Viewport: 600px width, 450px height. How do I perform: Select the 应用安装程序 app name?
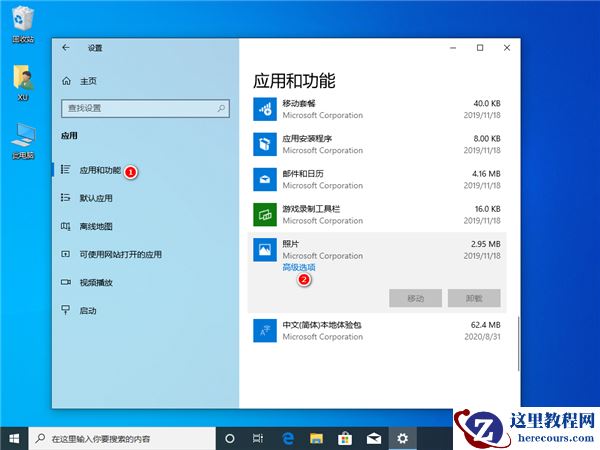click(307, 139)
